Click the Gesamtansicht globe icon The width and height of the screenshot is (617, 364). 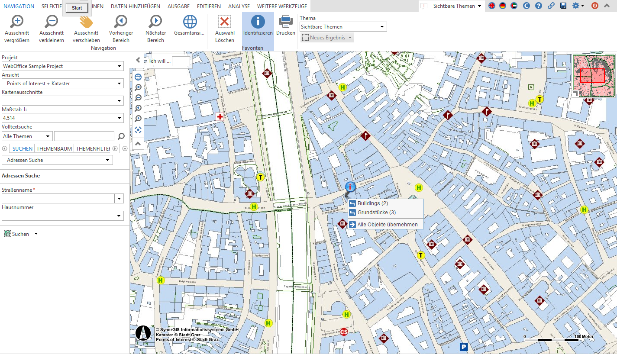click(189, 26)
